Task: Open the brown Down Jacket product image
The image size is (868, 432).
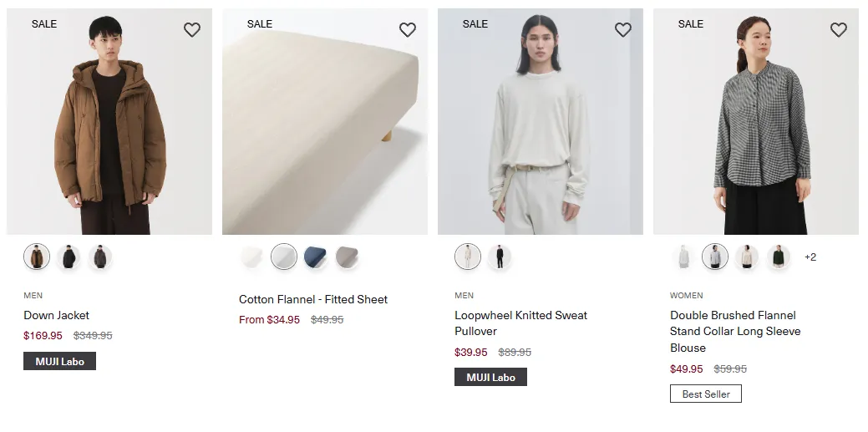Action: [x=109, y=121]
